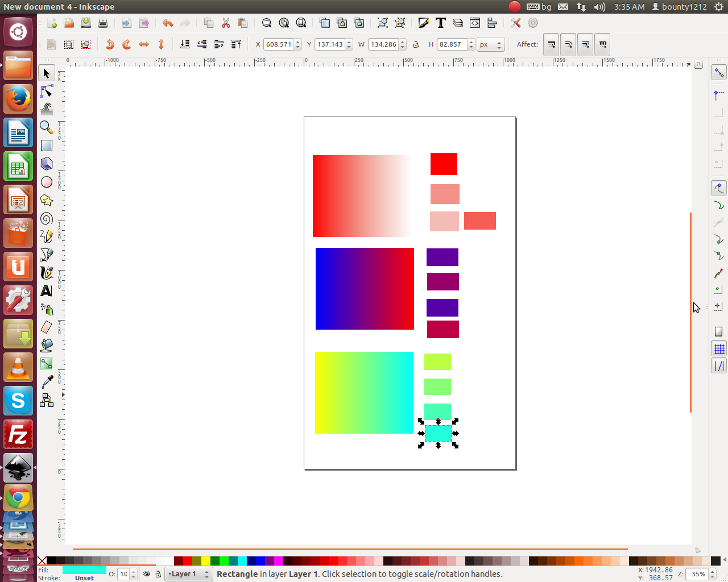Toggle snap bounding box corners
The image size is (728, 582).
point(719,131)
